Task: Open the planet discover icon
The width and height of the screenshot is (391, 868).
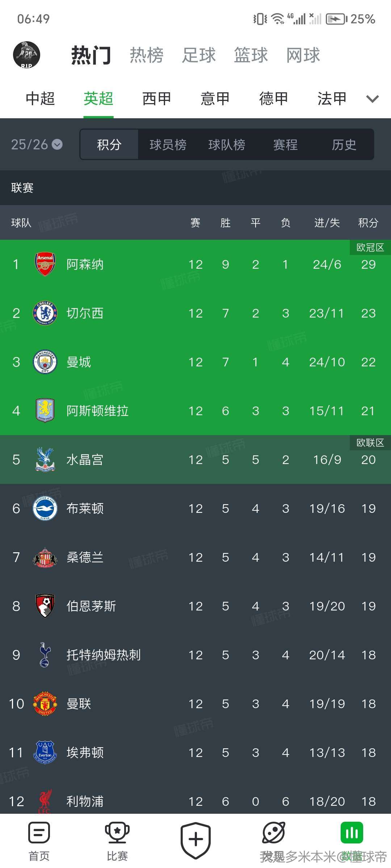Action: coord(274,834)
